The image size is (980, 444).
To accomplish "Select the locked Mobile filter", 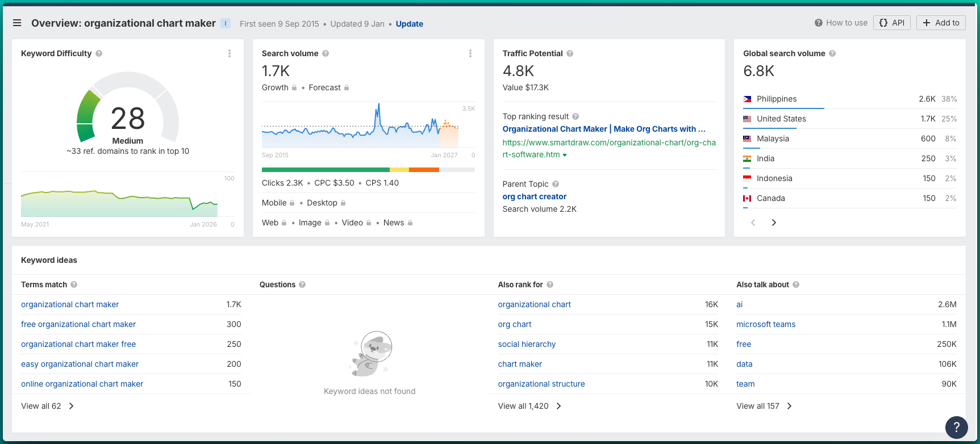I will click(278, 203).
